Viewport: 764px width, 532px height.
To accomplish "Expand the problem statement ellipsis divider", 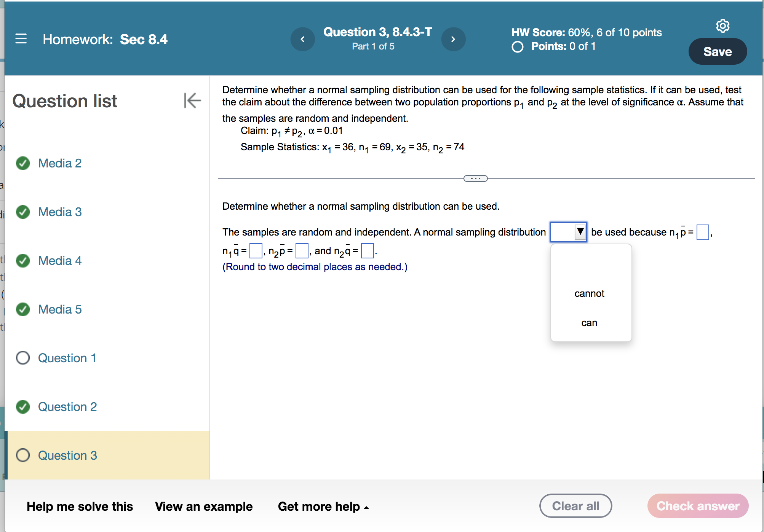I will tap(475, 178).
